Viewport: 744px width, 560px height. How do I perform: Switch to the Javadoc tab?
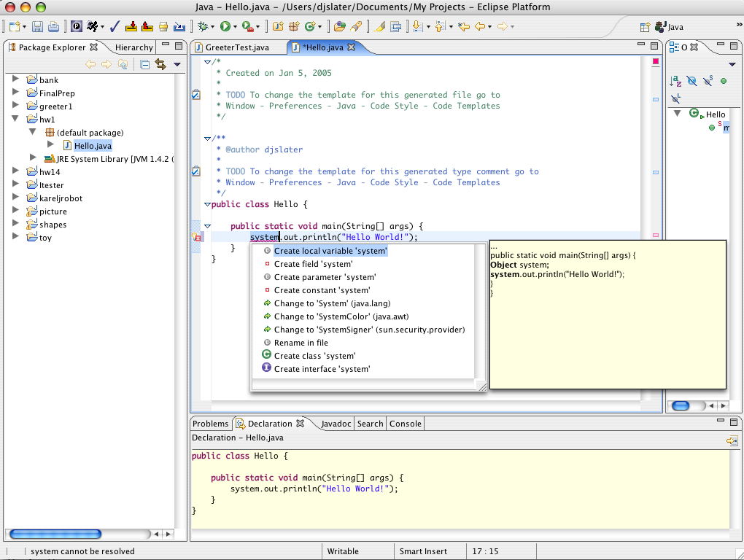click(336, 424)
